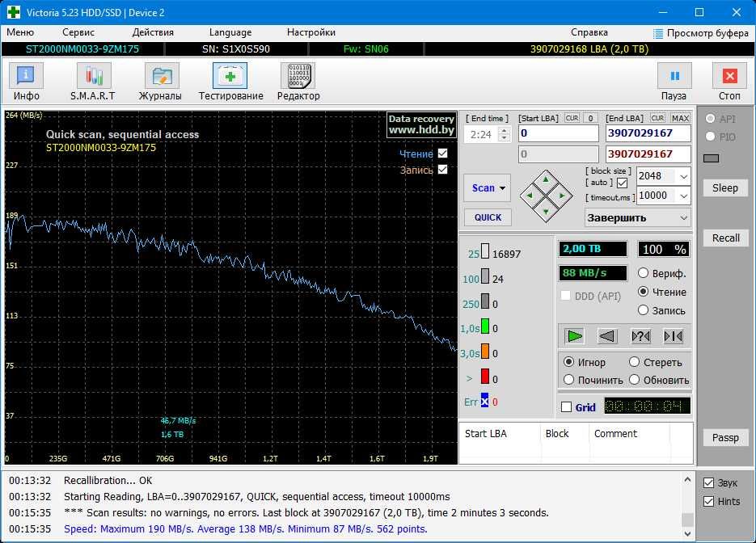Open the Завершить end-action dropdown

(684, 218)
